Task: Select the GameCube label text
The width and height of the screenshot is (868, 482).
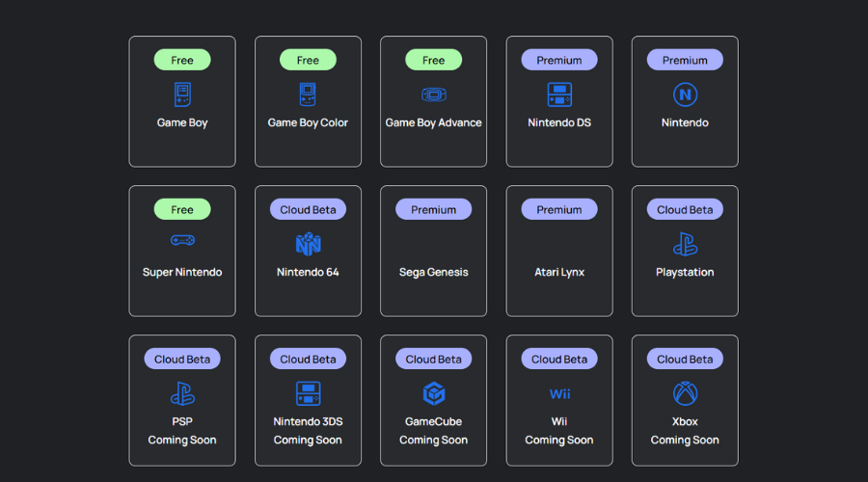Action: coord(433,421)
